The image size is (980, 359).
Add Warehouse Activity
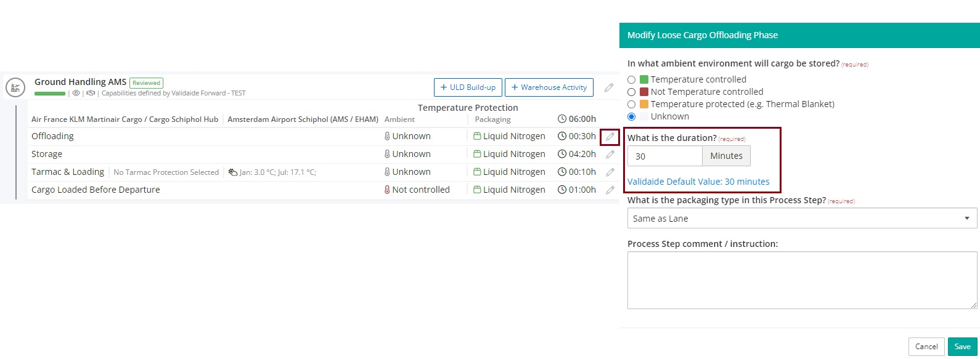tap(549, 87)
